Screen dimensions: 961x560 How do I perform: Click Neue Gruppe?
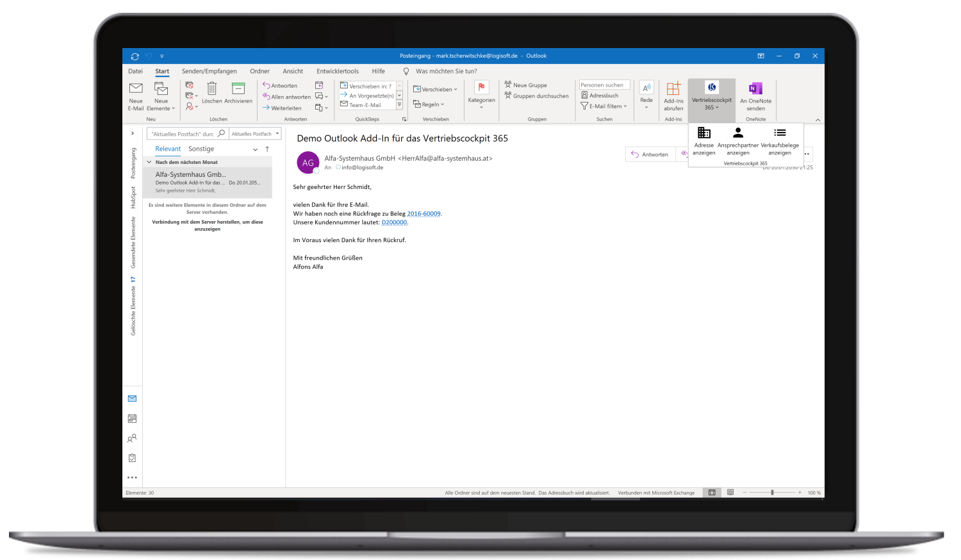(x=526, y=85)
